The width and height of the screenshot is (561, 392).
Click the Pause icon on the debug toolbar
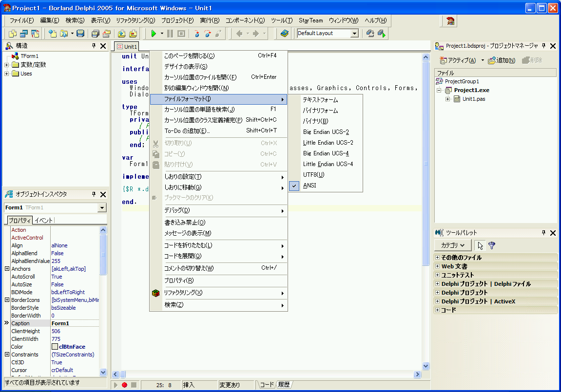click(x=170, y=33)
